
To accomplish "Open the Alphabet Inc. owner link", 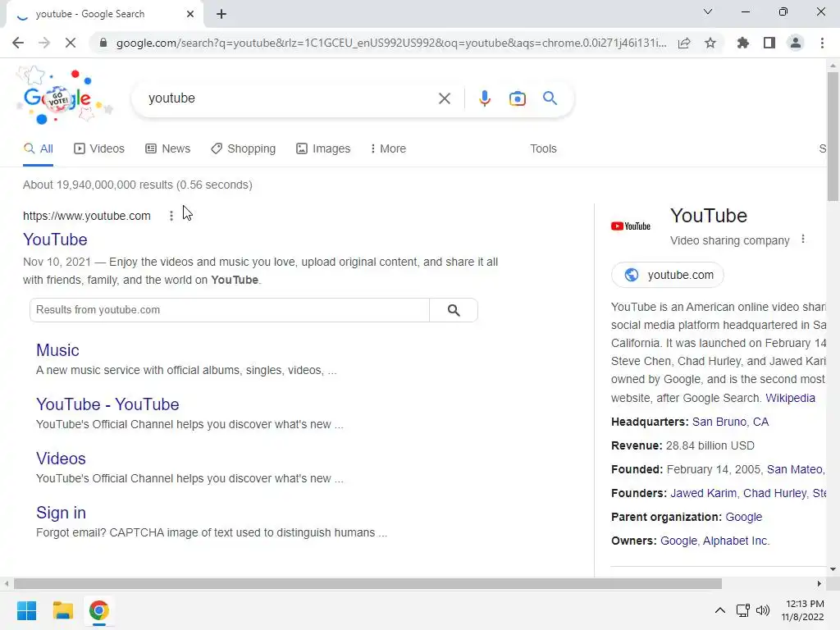I will tap(736, 541).
